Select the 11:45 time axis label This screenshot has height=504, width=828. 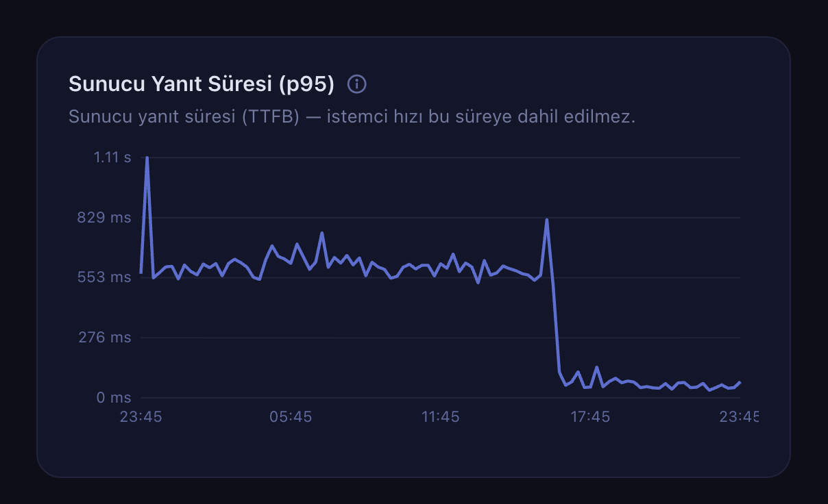(x=440, y=416)
